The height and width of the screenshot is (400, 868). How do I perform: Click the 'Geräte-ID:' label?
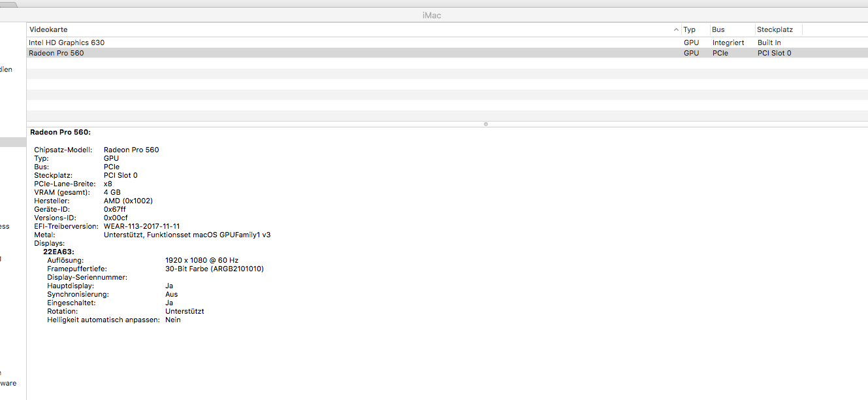(52, 209)
